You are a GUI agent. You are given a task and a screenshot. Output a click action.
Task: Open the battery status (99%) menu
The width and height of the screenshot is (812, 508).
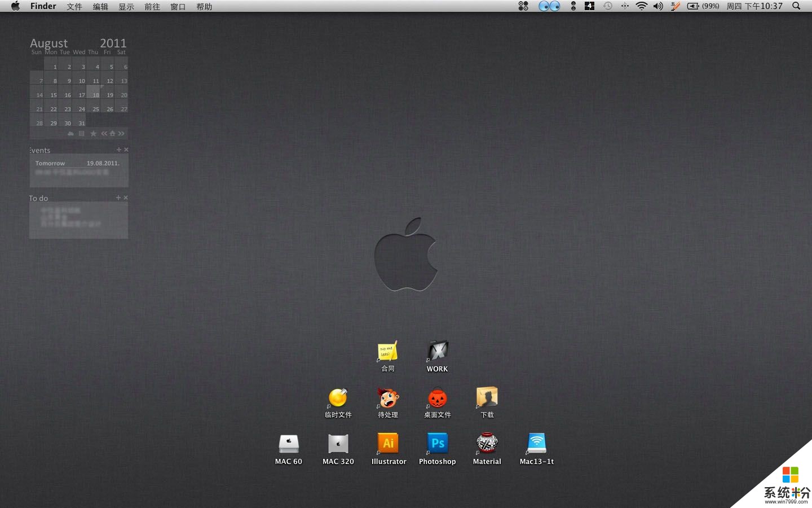[703, 6]
